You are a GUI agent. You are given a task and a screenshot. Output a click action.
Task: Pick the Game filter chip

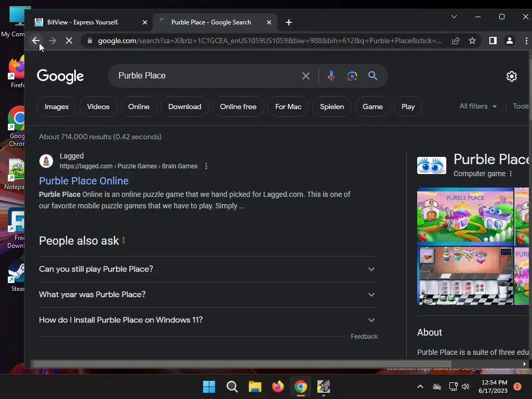(373, 107)
